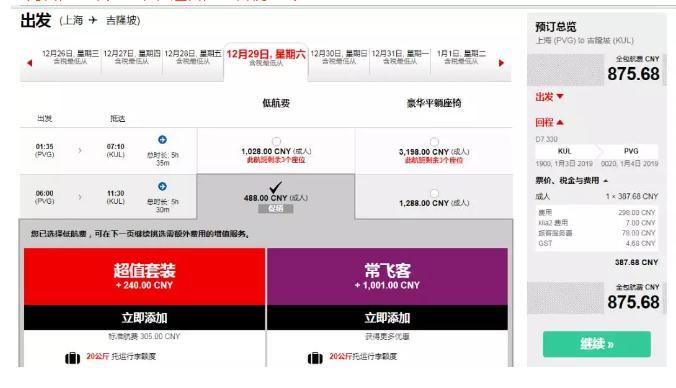Click the 促销 promo label
The image size is (676, 388).
pyautogui.click(x=275, y=209)
